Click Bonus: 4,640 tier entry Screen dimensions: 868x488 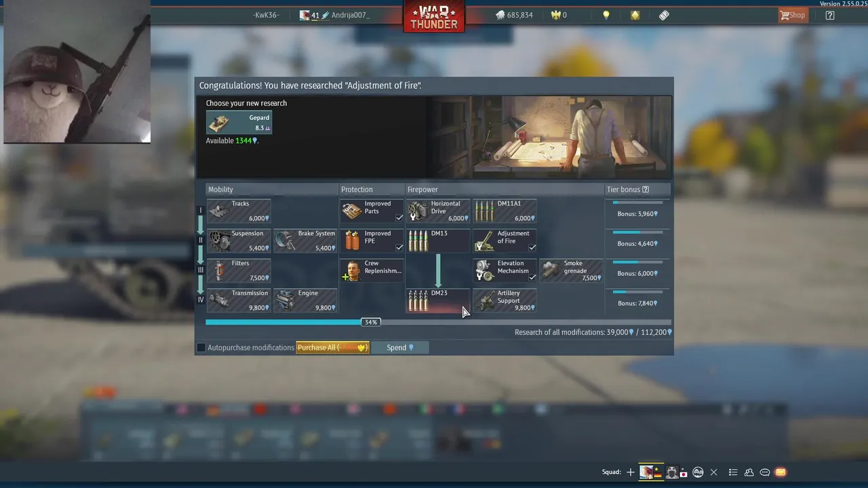point(637,244)
